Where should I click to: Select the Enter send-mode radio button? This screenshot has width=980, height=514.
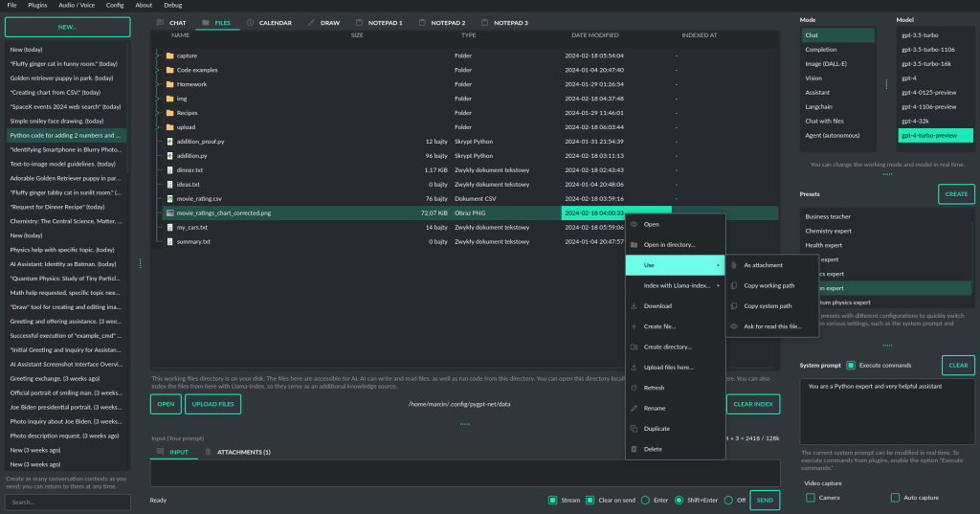(x=646, y=500)
